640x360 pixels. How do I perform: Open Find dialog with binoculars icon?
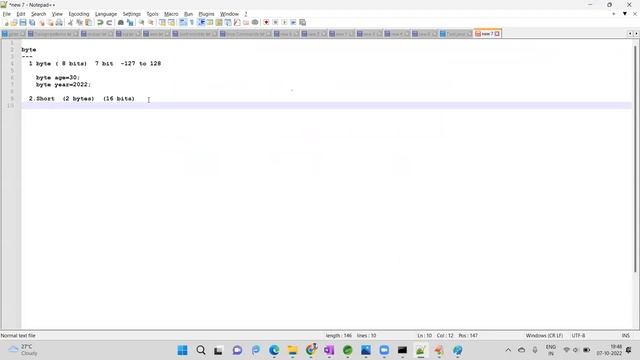(x=121, y=22)
